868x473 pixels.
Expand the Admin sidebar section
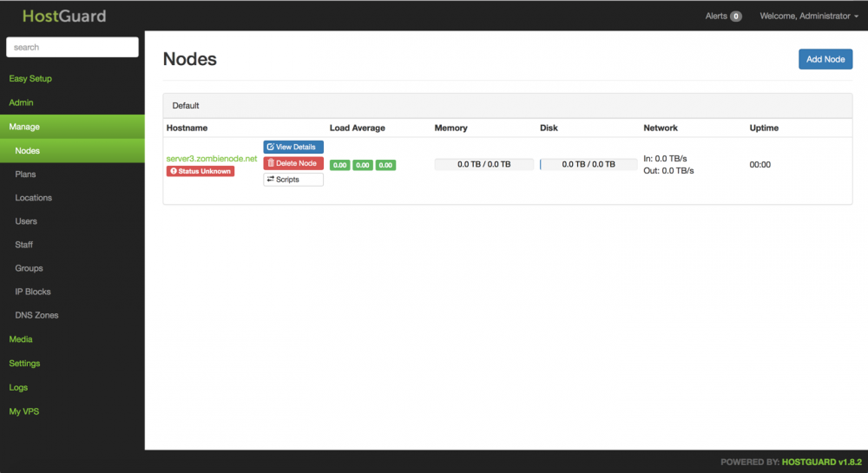tap(21, 102)
